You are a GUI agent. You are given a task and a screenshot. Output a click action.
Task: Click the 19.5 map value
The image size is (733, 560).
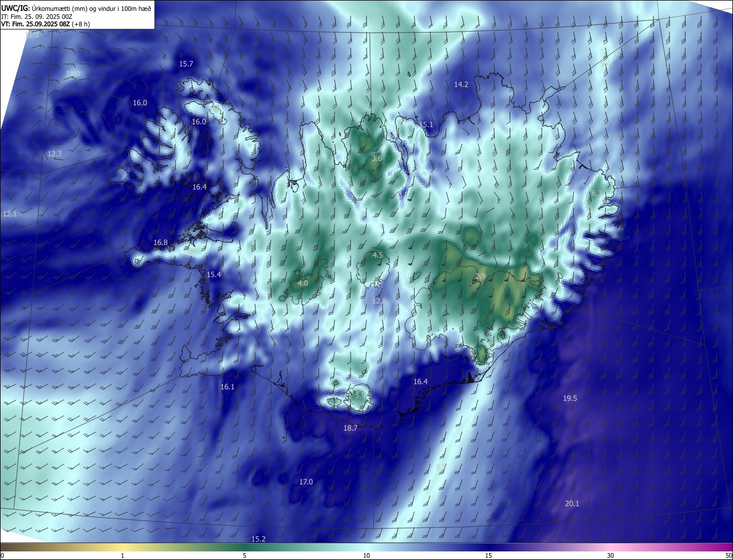coord(570,399)
